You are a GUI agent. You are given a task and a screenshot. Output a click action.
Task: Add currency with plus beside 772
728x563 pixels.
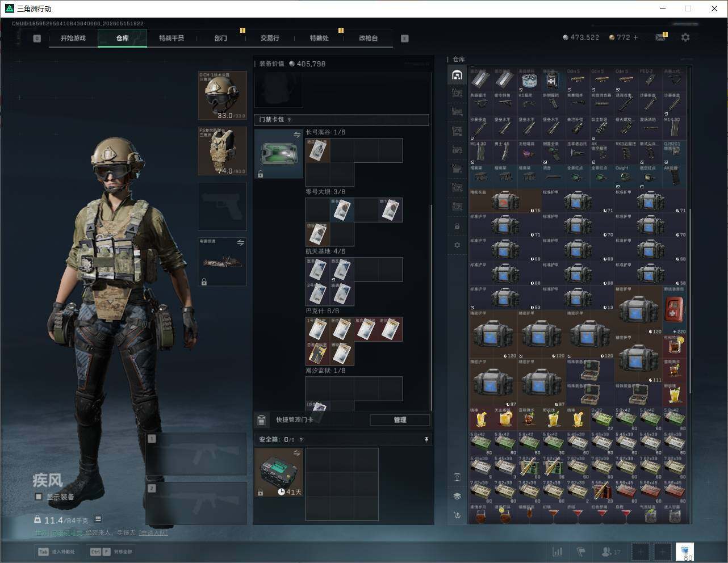tap(635, 37)
